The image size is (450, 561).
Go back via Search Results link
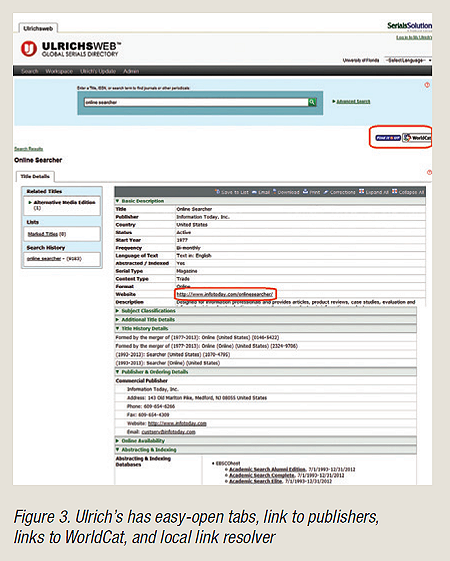pyautogui.click(x=29, y=149)
